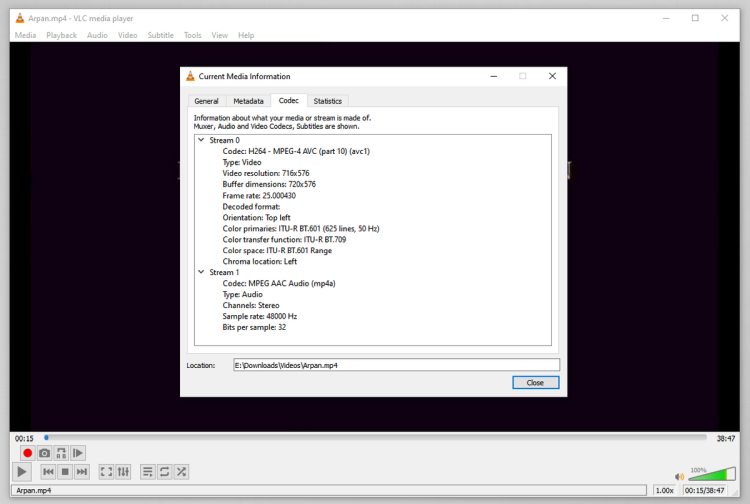Click the VLC cone in Media Information dialog
This screenshot has height=504, width=750.
pos(190,76)
